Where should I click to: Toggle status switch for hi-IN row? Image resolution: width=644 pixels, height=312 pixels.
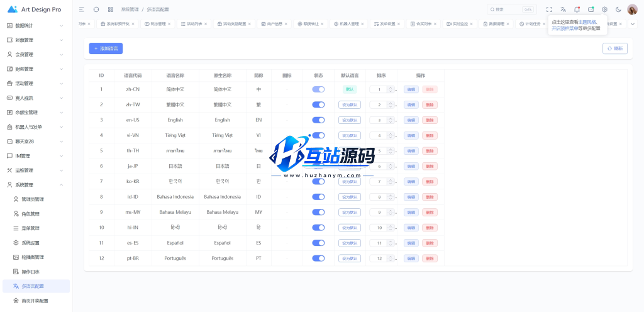point(318,228)
